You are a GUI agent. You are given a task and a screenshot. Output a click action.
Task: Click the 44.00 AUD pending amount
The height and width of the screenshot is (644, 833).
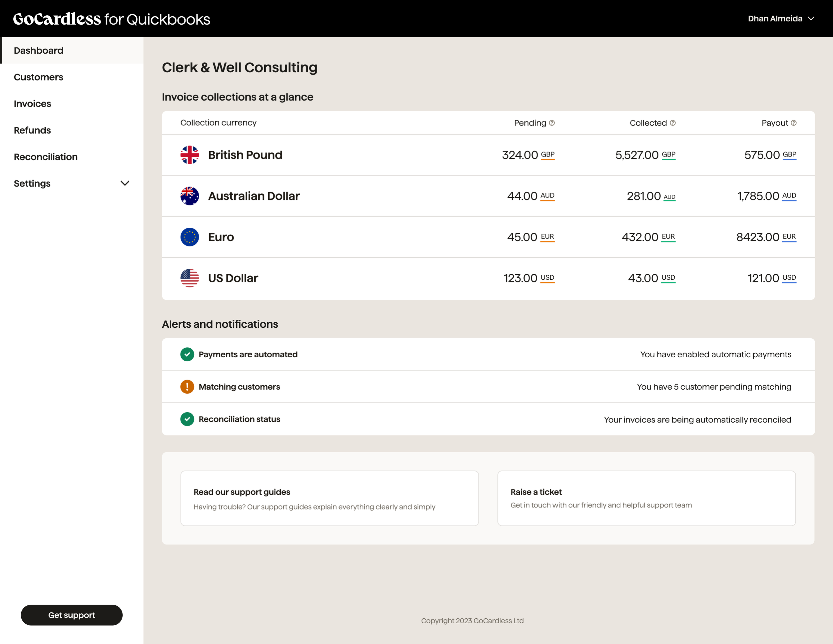point(531,196)
